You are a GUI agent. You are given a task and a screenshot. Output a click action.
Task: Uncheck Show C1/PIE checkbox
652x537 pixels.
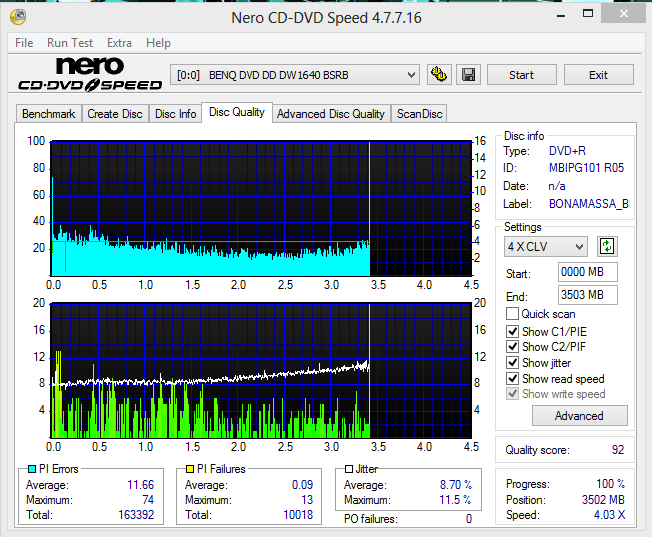pos(512,332)
